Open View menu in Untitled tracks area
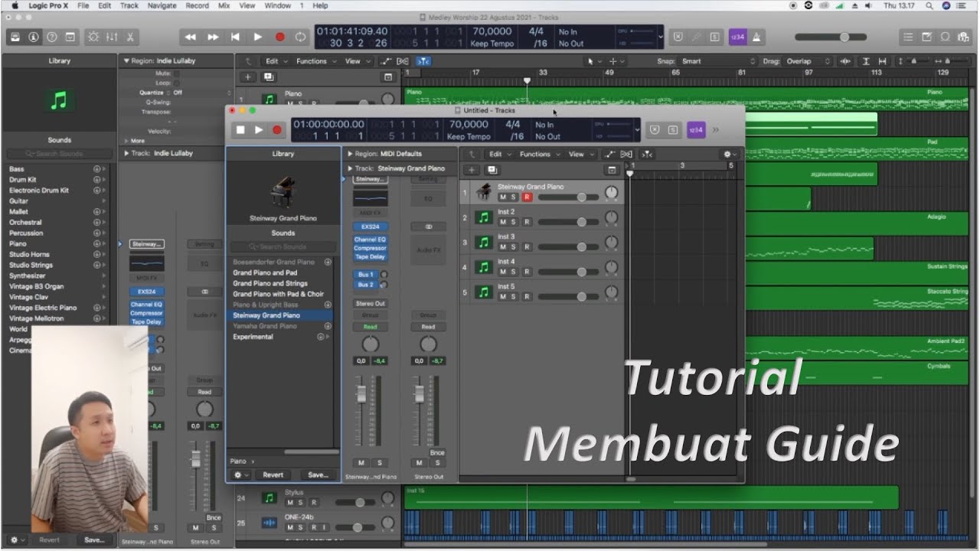Viewport: 980px width, 551px height. (580, 154)
